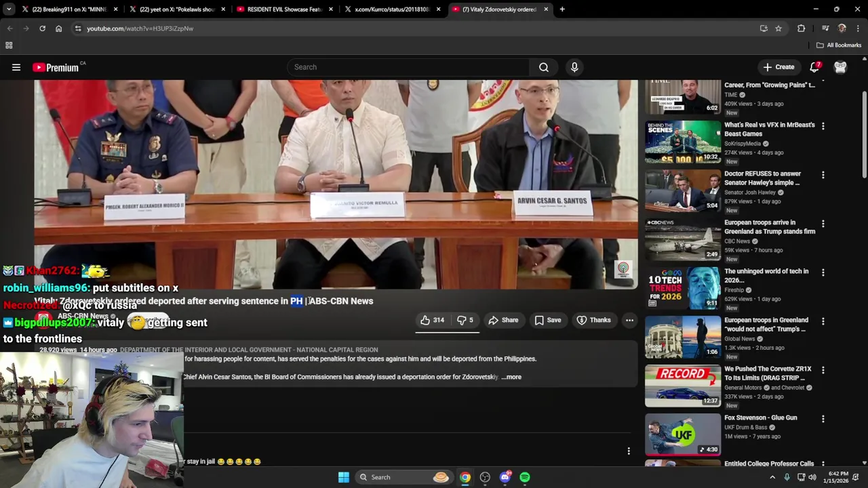This screenshot has height=488, width=868.
Task: Reload the current page
Action: click(x=42, y=28)
